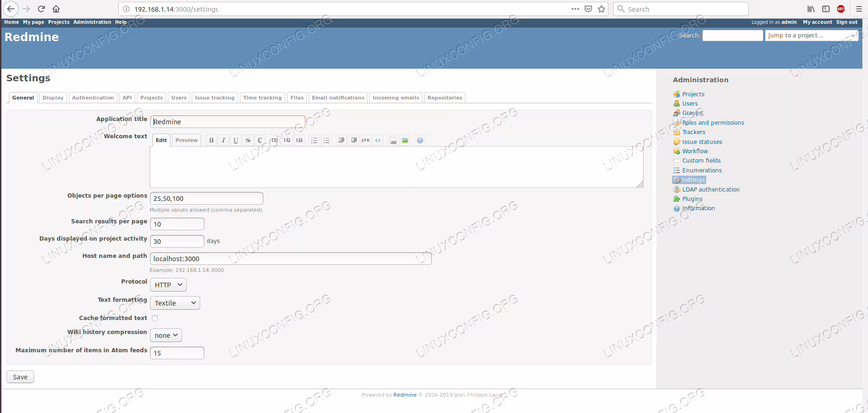Insert inline code with the C button
868x413 pixels.
pos(260,140)
